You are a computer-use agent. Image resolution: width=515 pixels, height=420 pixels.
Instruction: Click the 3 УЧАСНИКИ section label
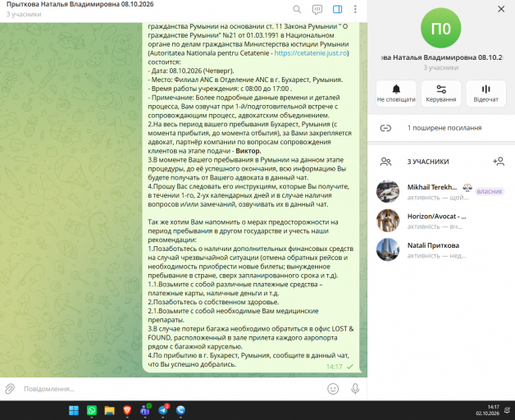428,162
